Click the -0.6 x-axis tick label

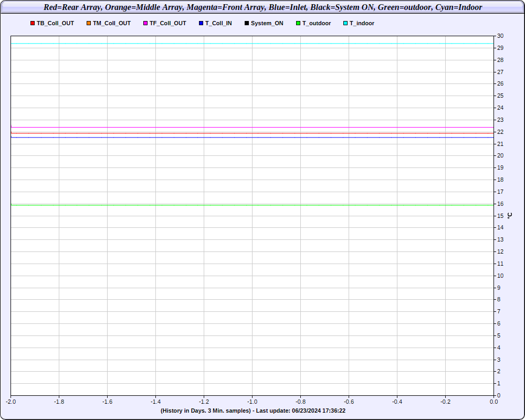coord(349,402)
